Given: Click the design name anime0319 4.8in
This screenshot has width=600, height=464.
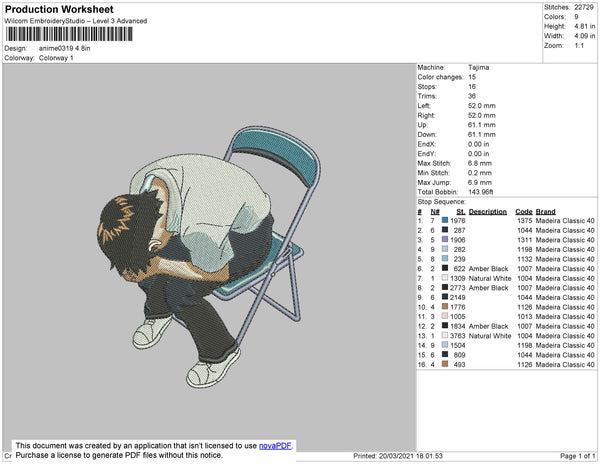Looking at the screenshot, I should 64,48.
